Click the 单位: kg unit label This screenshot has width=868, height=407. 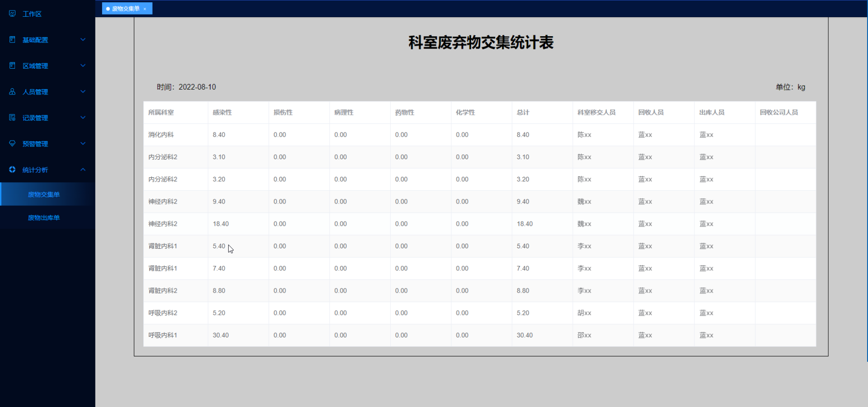tap(791, 87)
